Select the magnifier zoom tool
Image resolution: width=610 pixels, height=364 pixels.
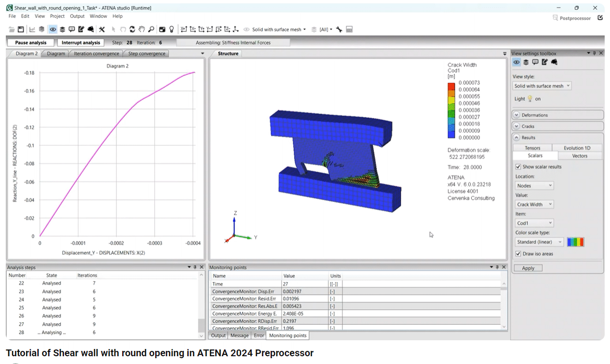[151, 30]
